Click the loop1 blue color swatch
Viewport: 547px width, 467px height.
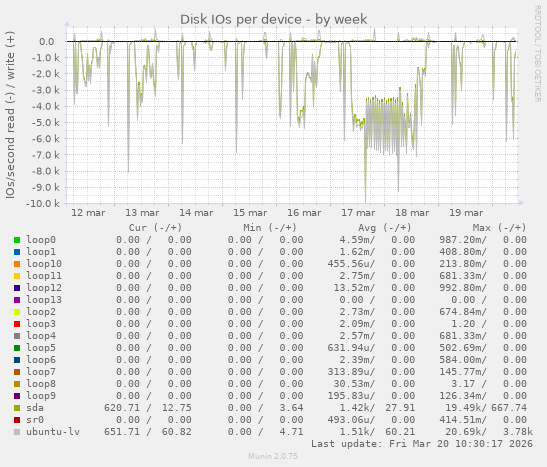coord(17,252)
